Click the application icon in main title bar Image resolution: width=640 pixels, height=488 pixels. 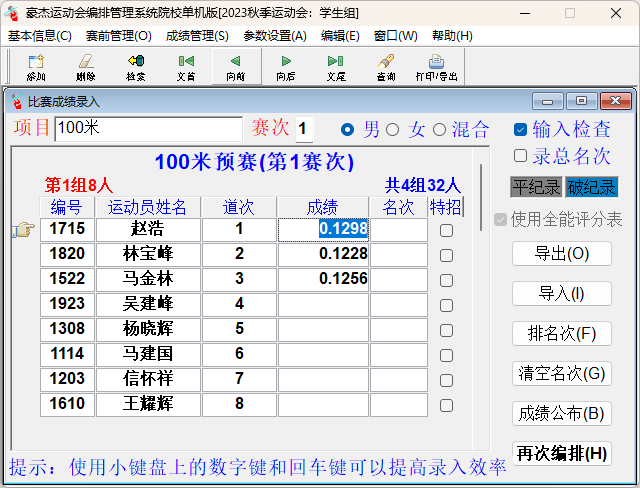click(12, 13)
